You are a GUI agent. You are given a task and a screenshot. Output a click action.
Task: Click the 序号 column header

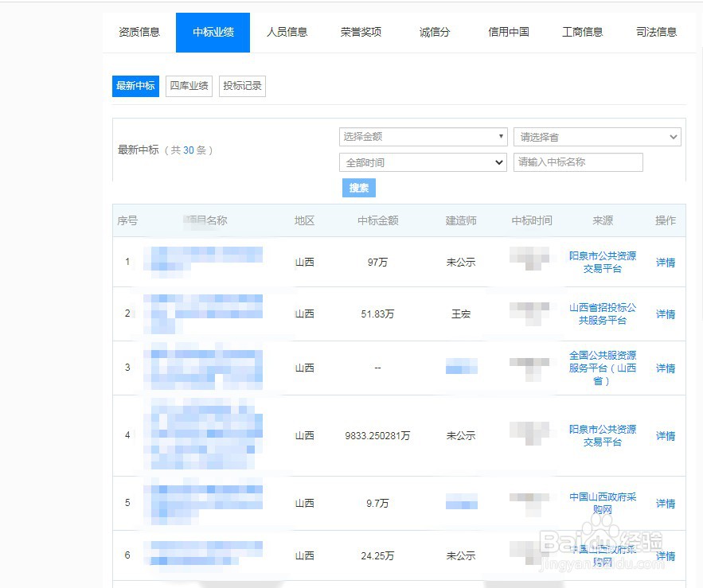tap(127, 220)
